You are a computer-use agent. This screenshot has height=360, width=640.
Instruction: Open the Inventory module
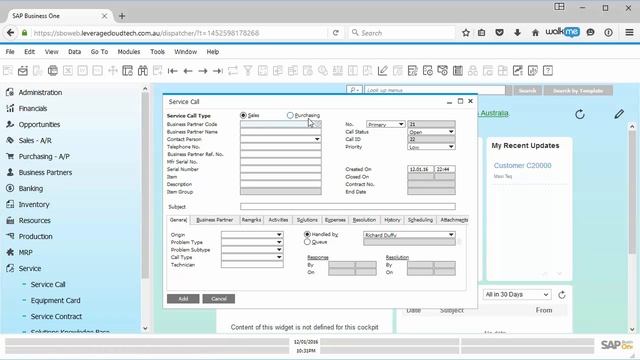[x=34, y=204]
